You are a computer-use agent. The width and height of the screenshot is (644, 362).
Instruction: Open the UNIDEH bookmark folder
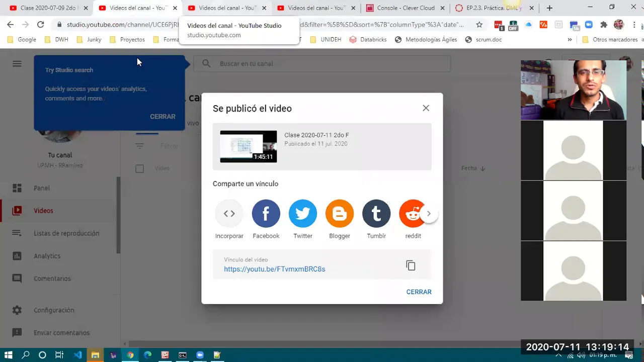[x=326, y=39]
